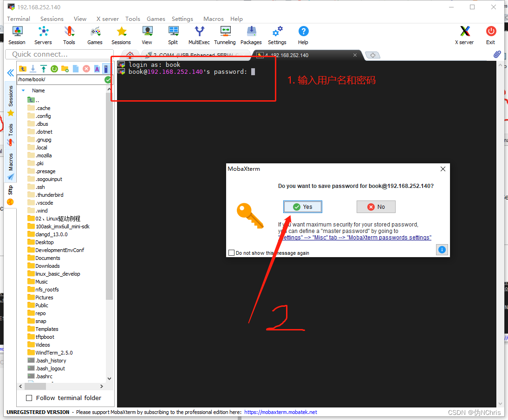Click the paperclip icon at top right
The width and height of the screenshot is (508, 420).
[497, 54]
